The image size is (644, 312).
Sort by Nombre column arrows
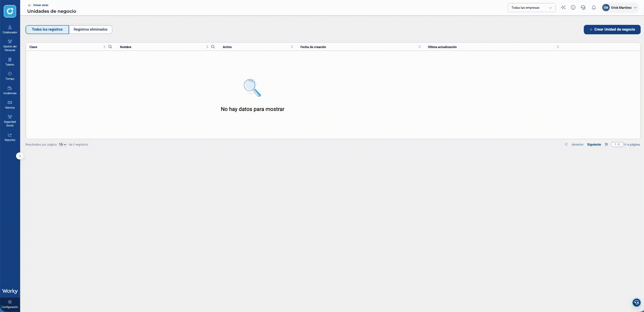pos(207,47)
